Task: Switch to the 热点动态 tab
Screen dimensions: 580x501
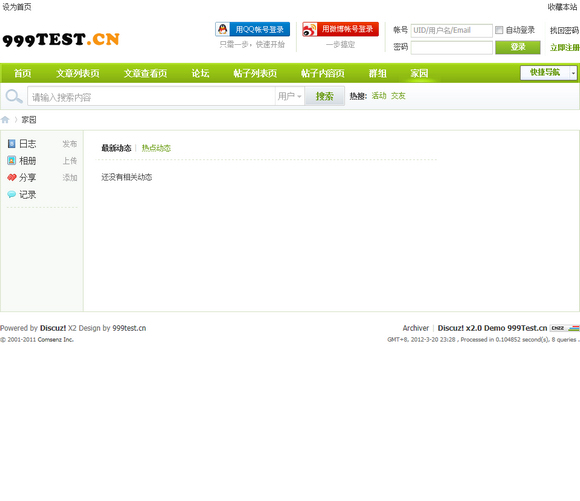Action: [156, 148]
